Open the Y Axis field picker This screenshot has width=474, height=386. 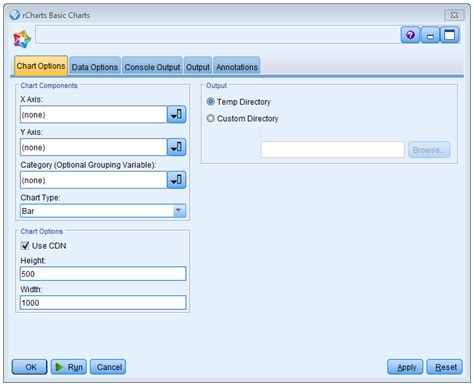(176, 147)
